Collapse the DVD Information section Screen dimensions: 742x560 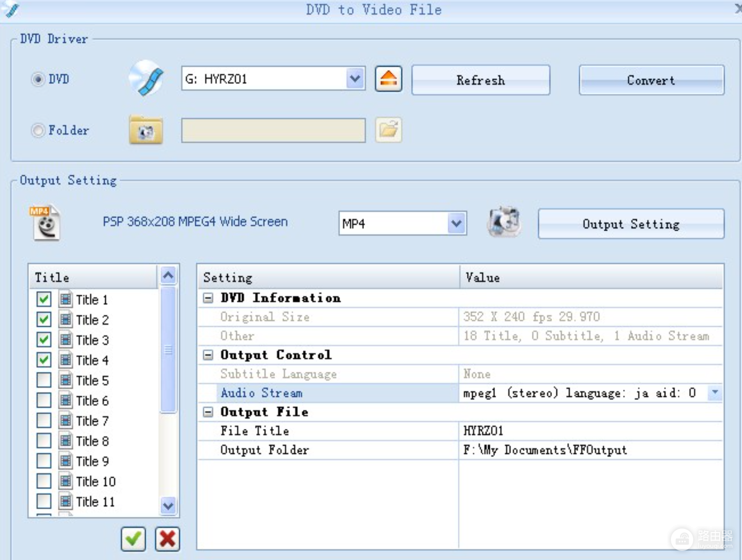click(208, 298)
